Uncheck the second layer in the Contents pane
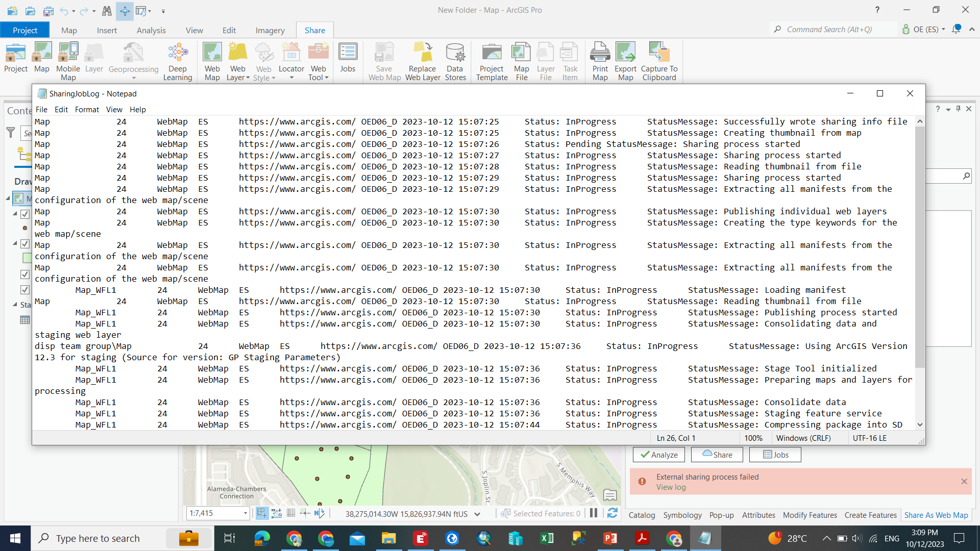 pos(25,243)
